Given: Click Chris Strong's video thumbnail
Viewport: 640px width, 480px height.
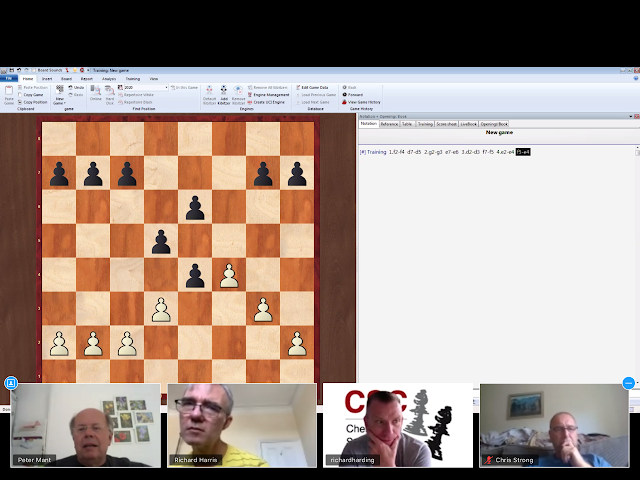Looking at the screenshot, I should click(554, 425).
